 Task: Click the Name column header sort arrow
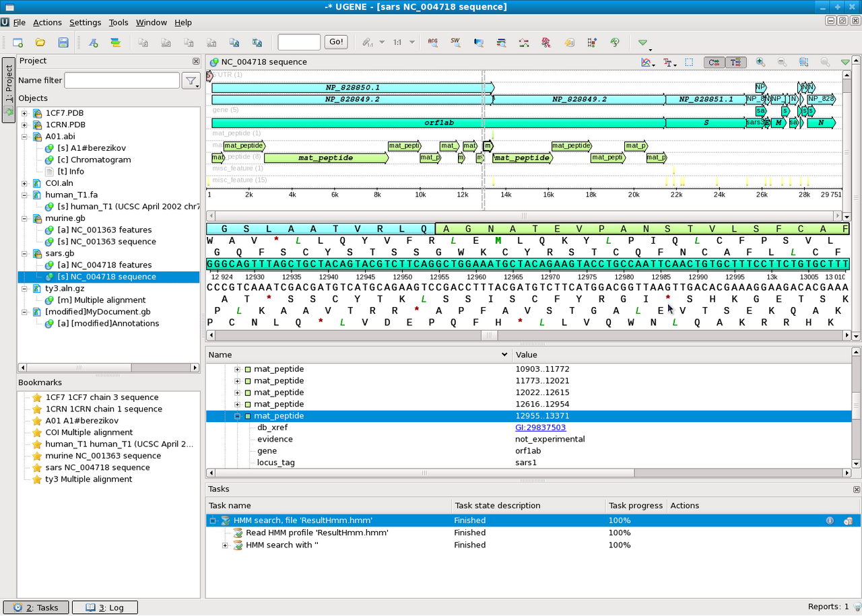click(504, 355)
